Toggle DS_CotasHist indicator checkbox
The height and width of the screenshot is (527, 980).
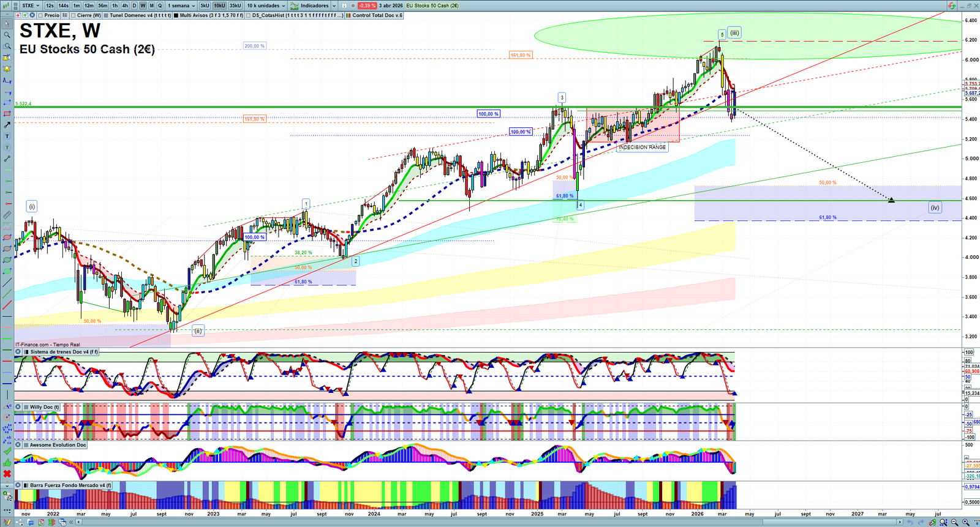[249, 15]
